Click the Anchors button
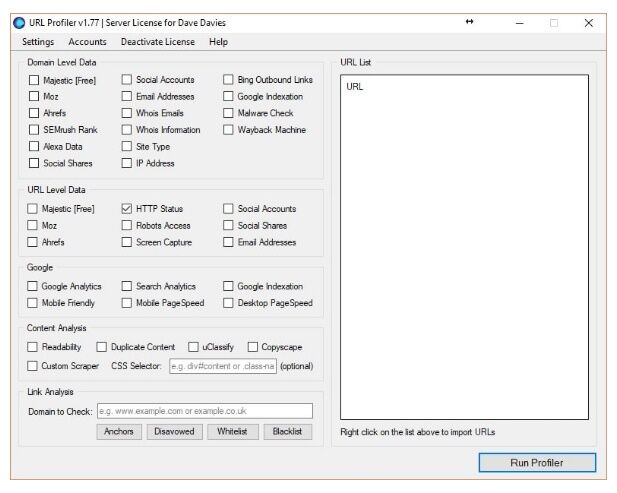 pos(119,432)
